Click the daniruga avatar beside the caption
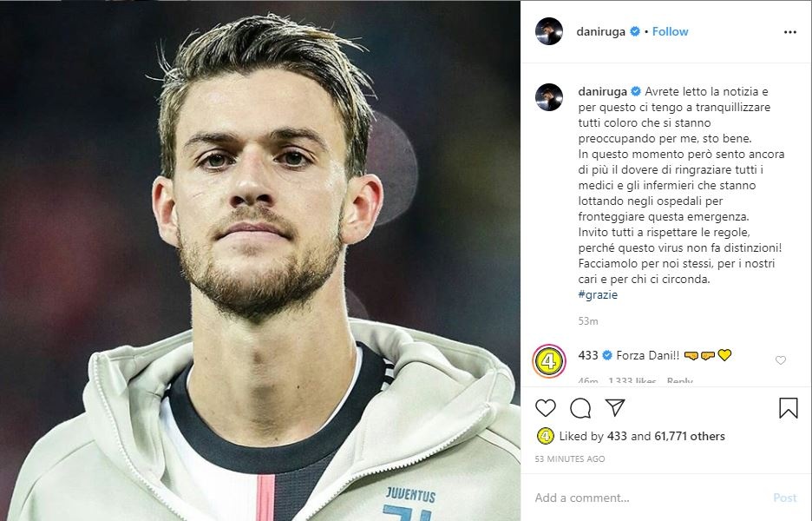 tap(549, 98)
